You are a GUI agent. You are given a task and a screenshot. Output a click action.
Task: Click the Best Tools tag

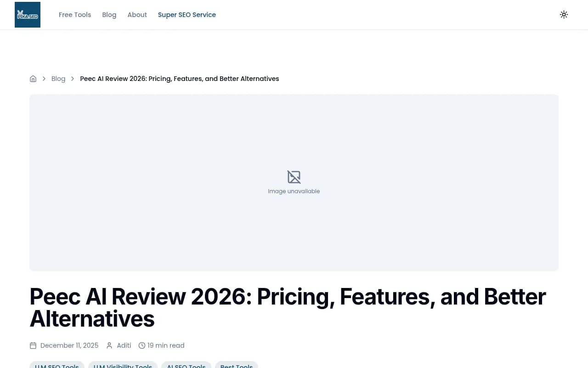(x=237, y=365)
